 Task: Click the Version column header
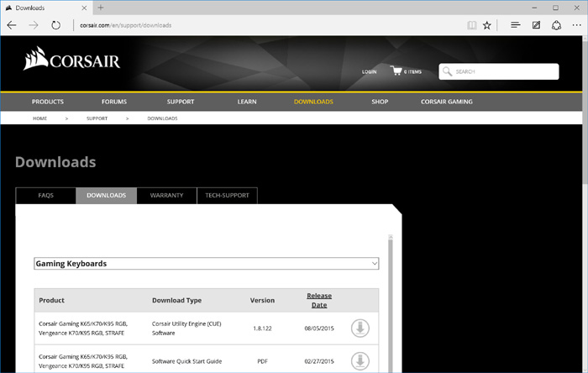point(262,300)
